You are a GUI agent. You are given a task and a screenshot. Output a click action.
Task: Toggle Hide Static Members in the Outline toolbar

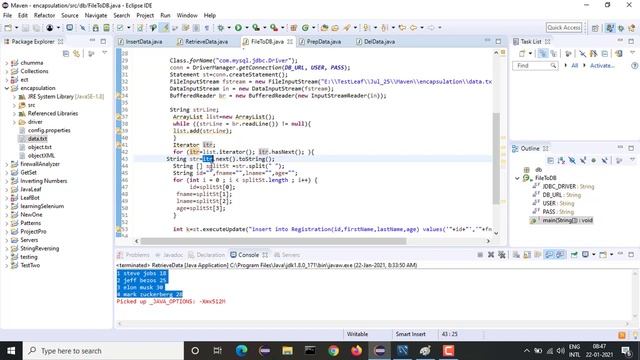[x=583, y=160]
